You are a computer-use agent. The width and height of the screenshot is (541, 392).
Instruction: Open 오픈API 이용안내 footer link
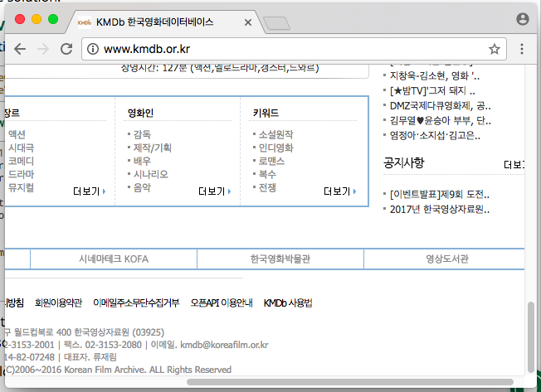coord(222,302)
